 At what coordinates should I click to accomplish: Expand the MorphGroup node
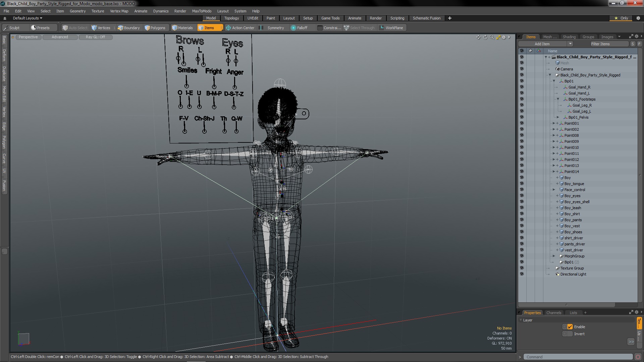554,256
